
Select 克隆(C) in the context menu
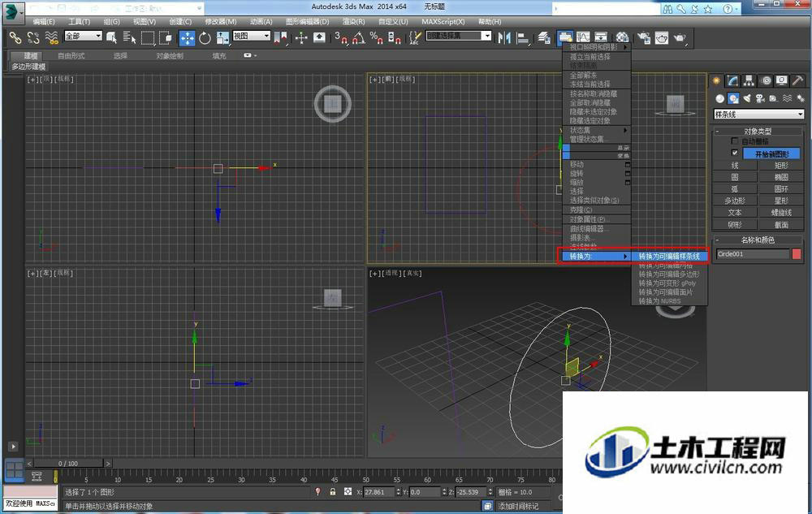click(597, 209)
